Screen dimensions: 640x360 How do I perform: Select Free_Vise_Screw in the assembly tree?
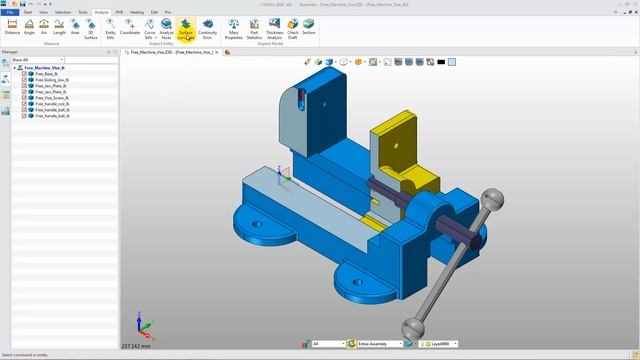tap(52, 98)
